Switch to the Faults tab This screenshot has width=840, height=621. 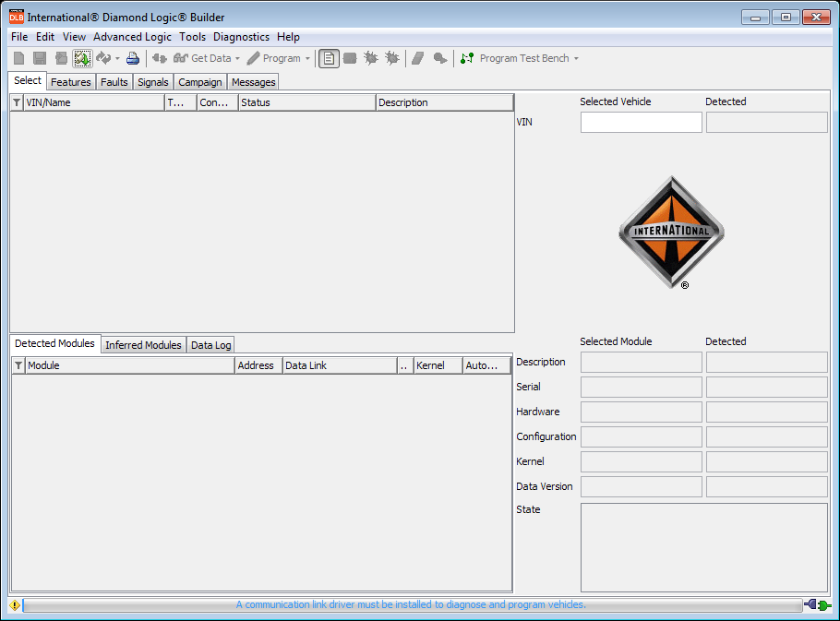[114, 81]
